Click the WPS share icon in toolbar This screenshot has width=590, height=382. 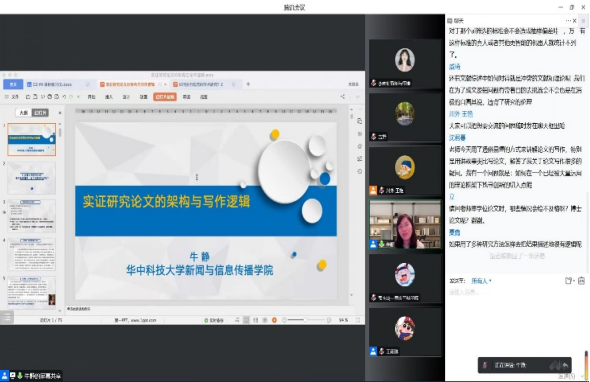point(342,97)
